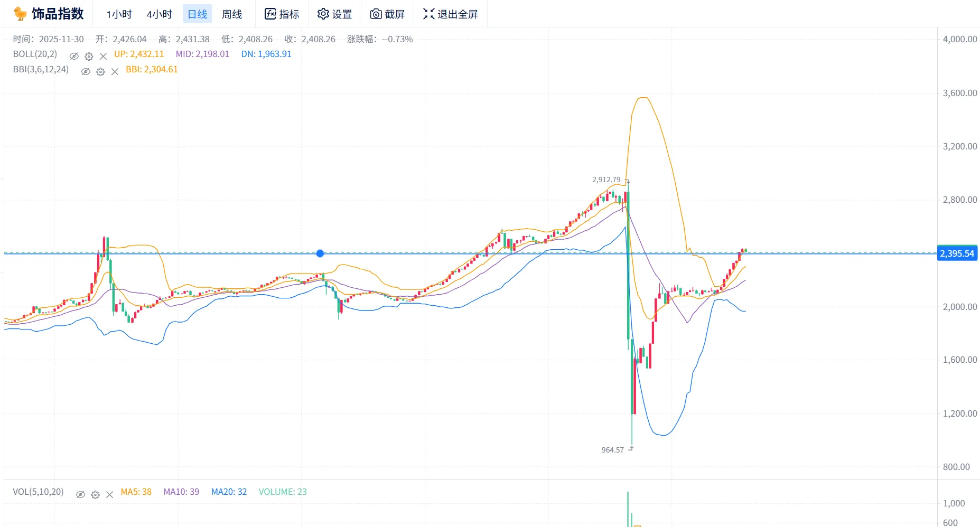Select the 1小时 timeframe tab
Screen dimensions: 980x527
(119, 14)
